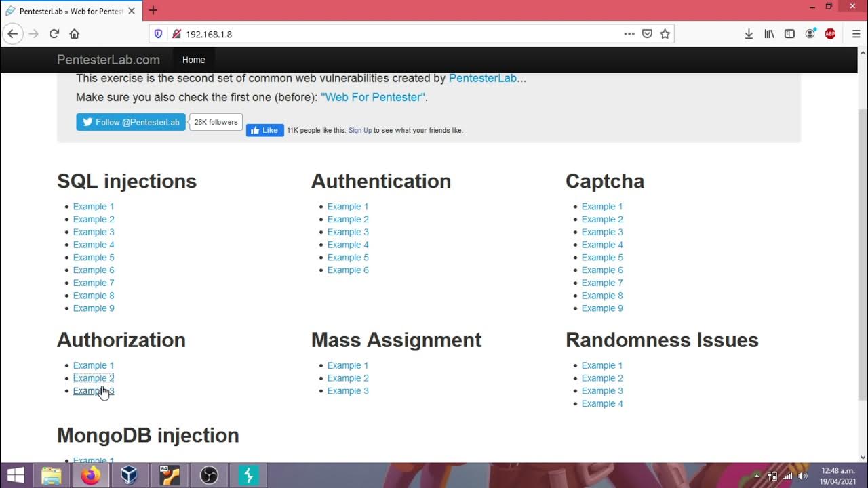
Task: Reload the page with the refresh icon
Action: click(54, 34)
